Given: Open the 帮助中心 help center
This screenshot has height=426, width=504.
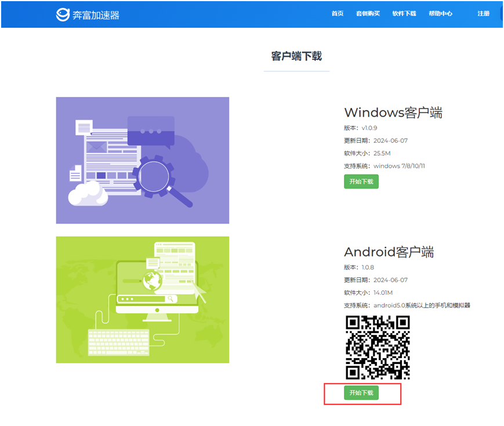Looking at the screenshot, I should (440, 13).
